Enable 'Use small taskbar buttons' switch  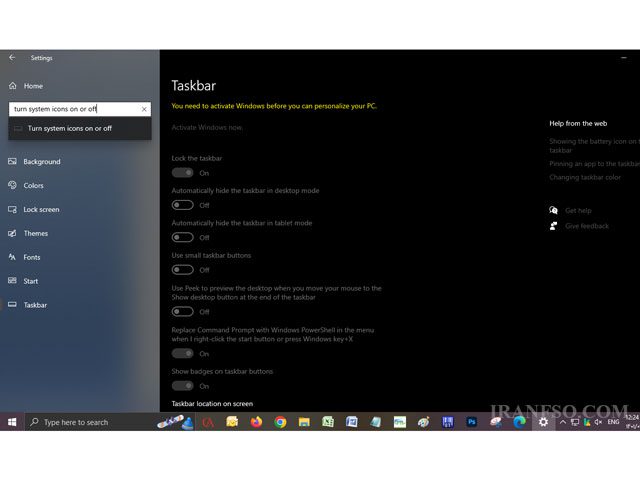182,270
